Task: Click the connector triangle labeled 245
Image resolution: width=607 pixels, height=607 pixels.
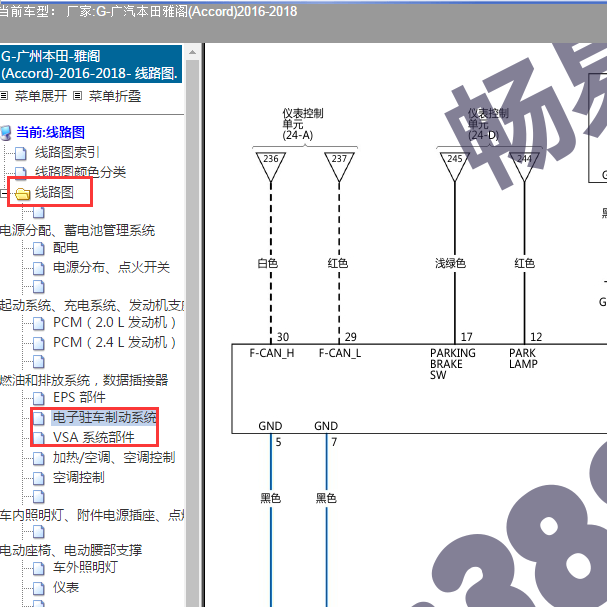Action: pos(455,166)
